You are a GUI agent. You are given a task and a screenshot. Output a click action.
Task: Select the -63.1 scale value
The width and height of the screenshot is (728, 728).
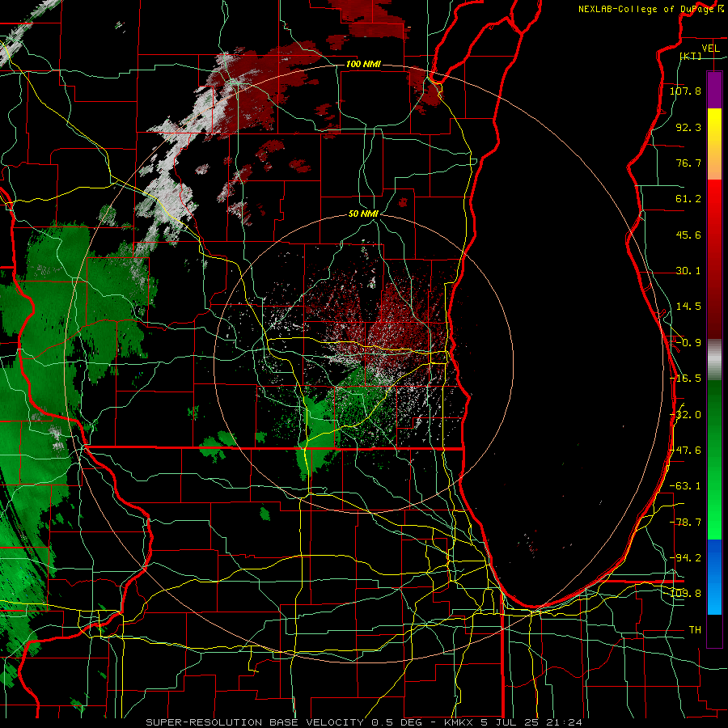(x=685, y=486)
